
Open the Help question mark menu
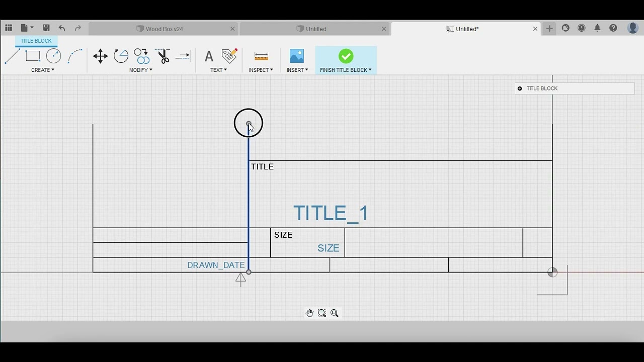[613, 28]
